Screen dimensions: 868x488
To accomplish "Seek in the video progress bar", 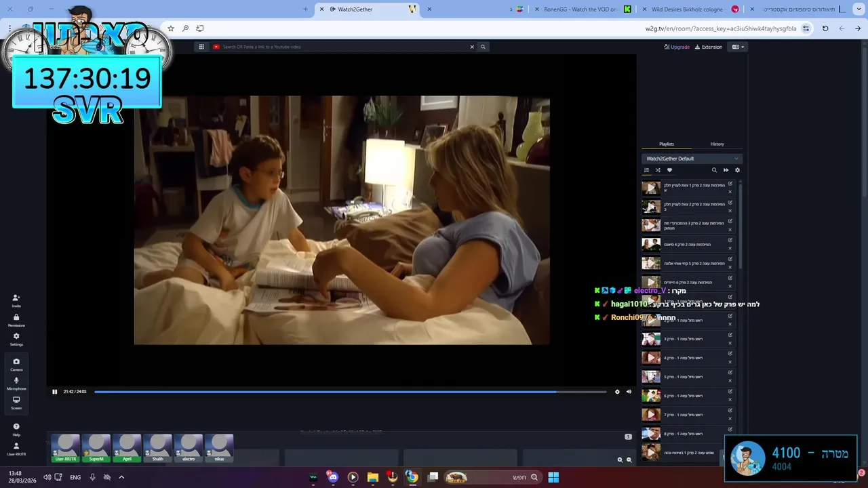I will click(x=350, y=392).
